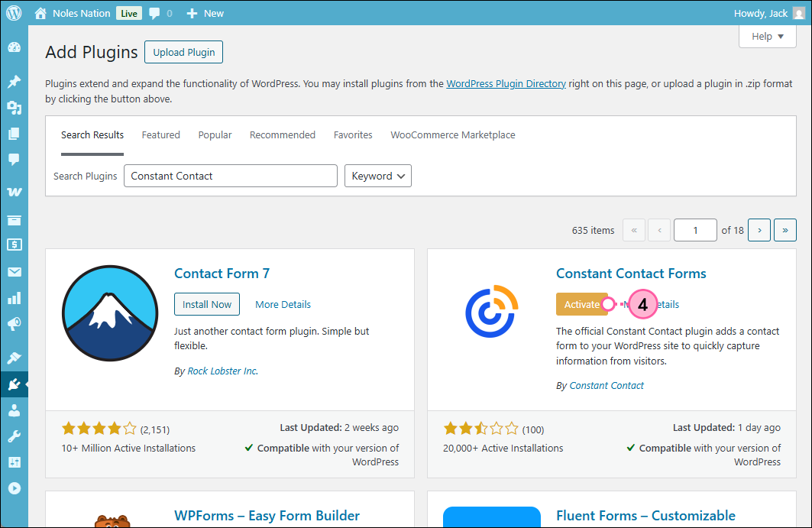
Task: Switch to the Popular plugins tab
Action: 215,134
